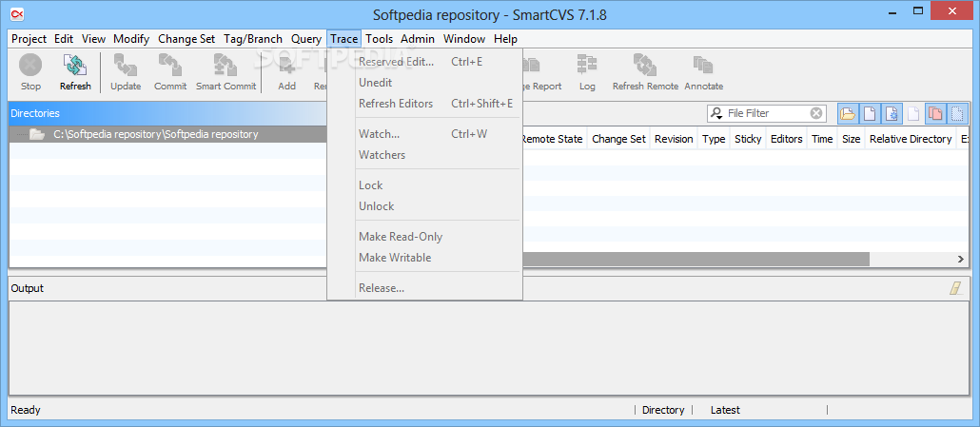This screenshot has height=427, width=980.
Task: Click the eraser icon to clear Output
Action: (955, 288)
